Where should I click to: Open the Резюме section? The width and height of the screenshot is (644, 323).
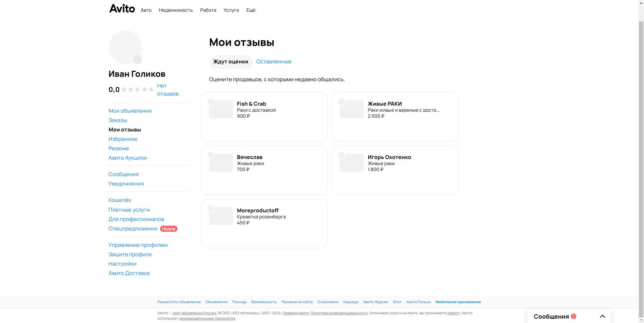(118, 148)
